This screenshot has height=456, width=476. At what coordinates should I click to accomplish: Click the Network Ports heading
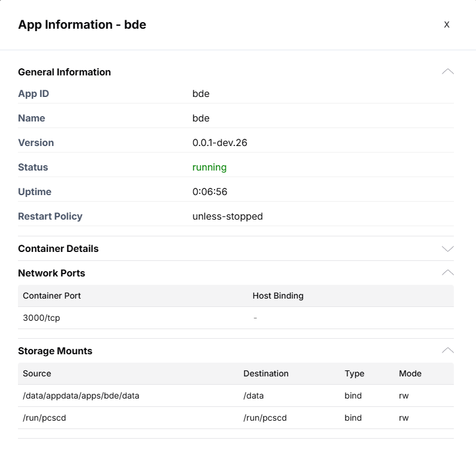click(51, 273)
